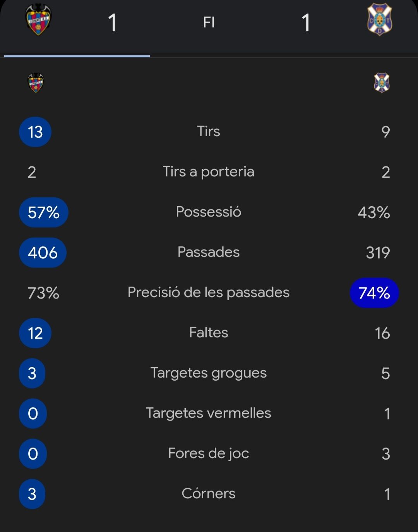Open the Tirs a porteria stat row

(x=209, y=172)
